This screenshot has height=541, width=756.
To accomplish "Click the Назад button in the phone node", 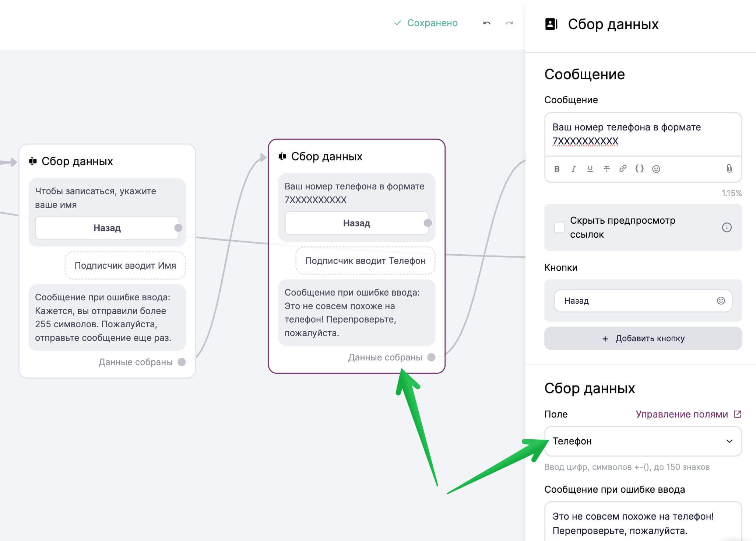I will (x=356, y=223).
